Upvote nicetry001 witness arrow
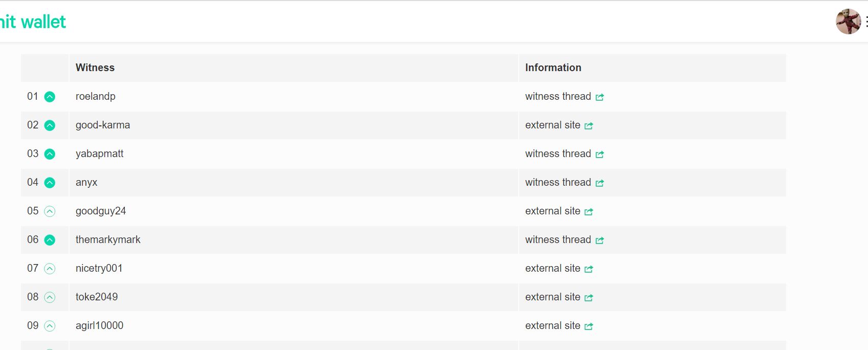Image resolution: width=868 pixels, height=350 pixels. [50, 269]
